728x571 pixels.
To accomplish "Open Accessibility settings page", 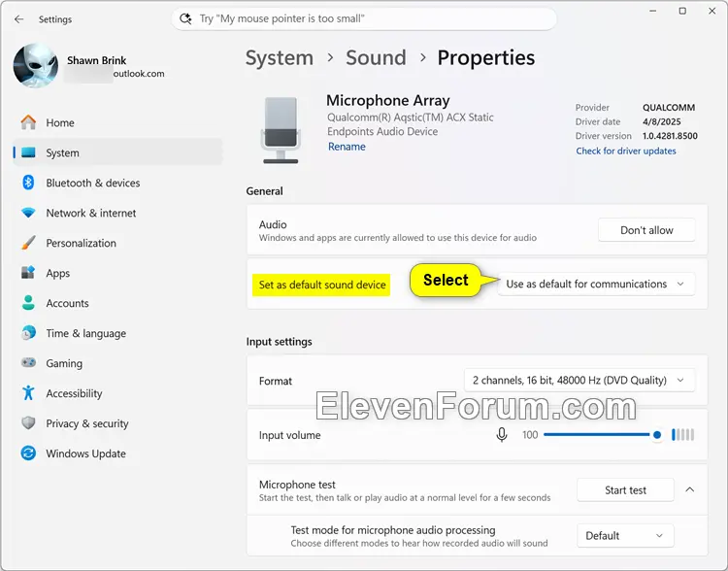I will pos(117,393).
